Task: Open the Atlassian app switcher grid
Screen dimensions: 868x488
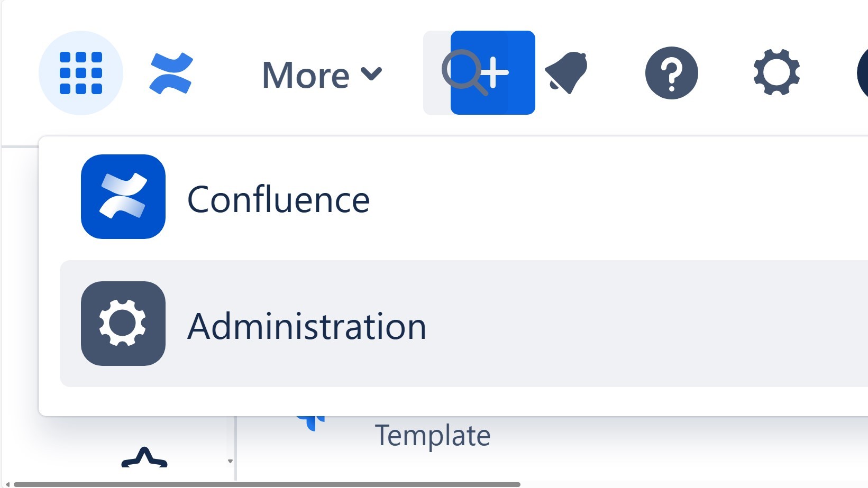Action: tap(80, 73)
